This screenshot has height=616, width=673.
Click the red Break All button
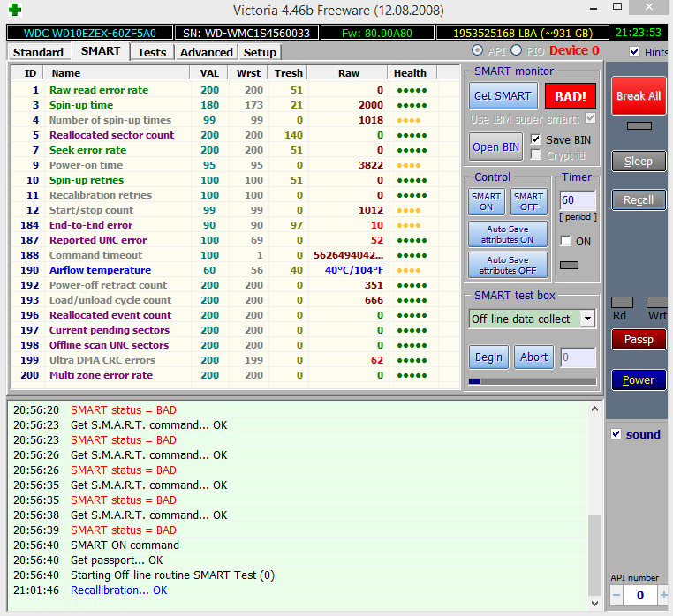pyautogui.click(x=639, y=96)
